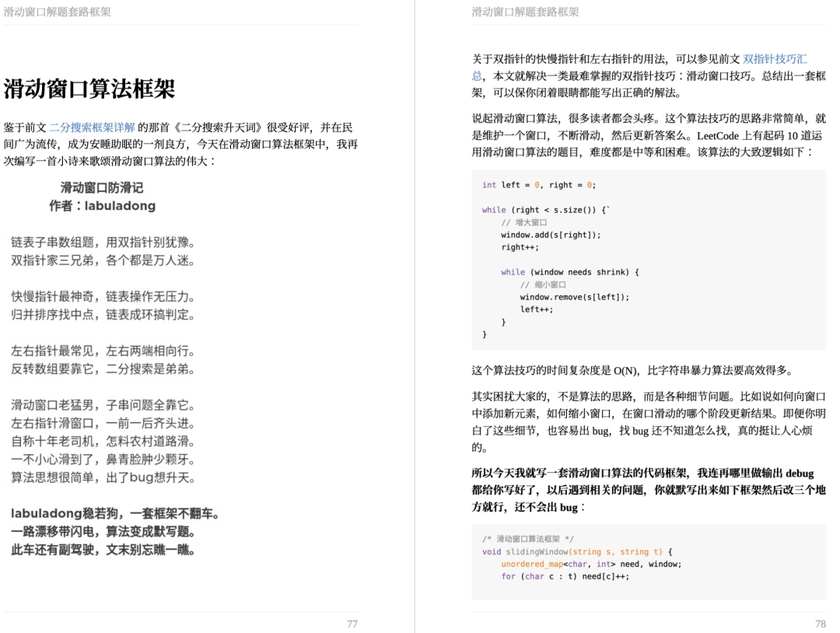
Task: Click code line void slidingWindow(string s, string t)
Action: click(x=577, y=551)
